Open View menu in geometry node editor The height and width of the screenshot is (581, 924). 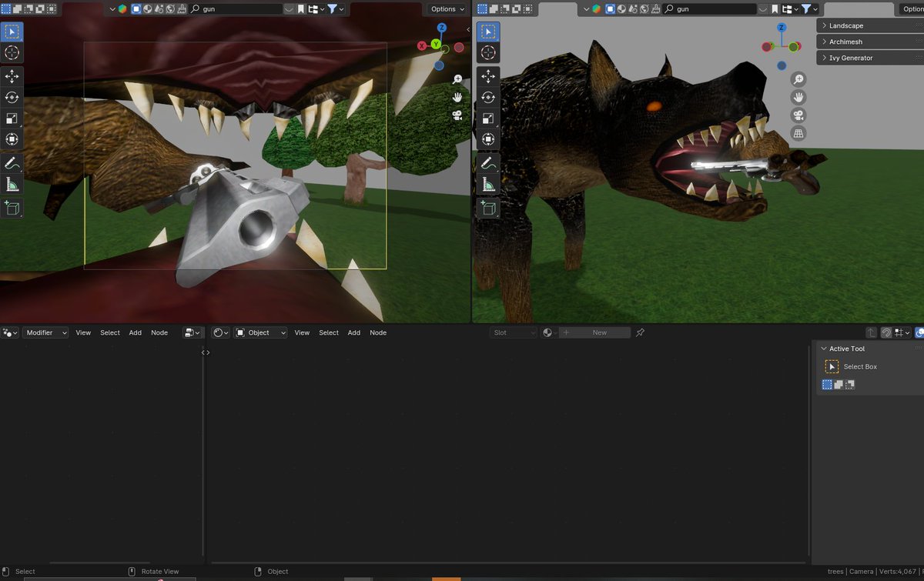coord(83,332)
